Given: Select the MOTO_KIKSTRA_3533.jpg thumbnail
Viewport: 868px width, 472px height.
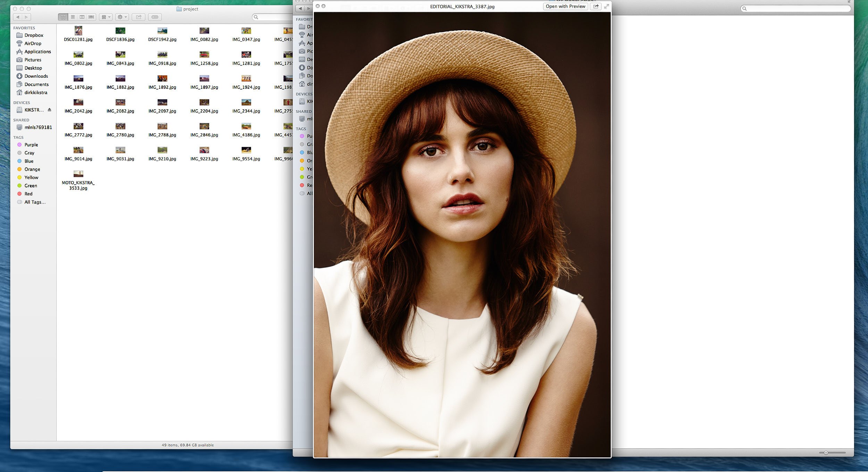Looking at the screenshot, I should (x=78, y=174).
